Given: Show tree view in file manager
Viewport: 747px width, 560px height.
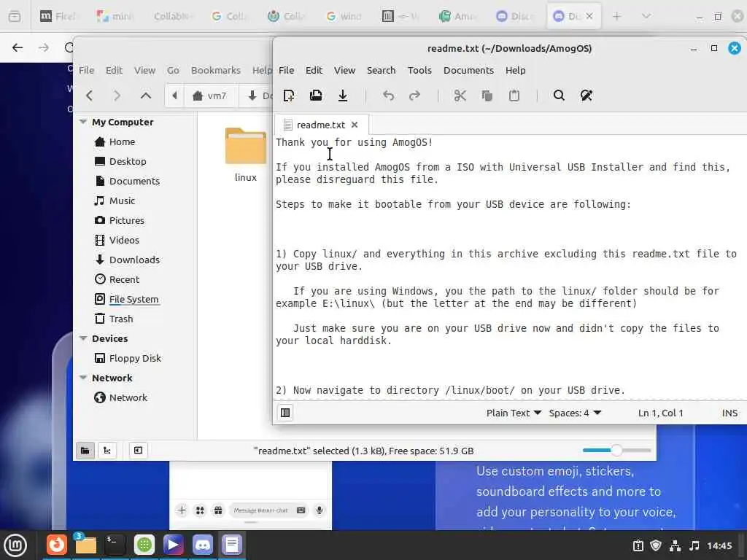Looking at the screenshot, I should pos(107,451).
